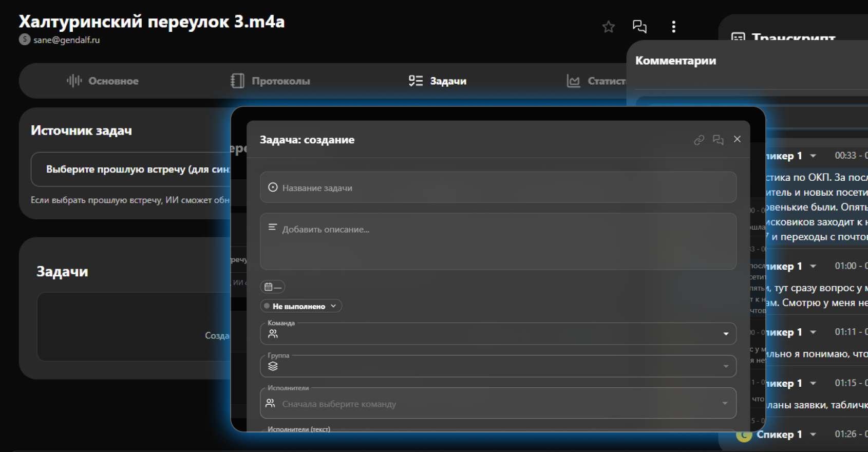Click the layers icon in Группа field

pos(273,366)
